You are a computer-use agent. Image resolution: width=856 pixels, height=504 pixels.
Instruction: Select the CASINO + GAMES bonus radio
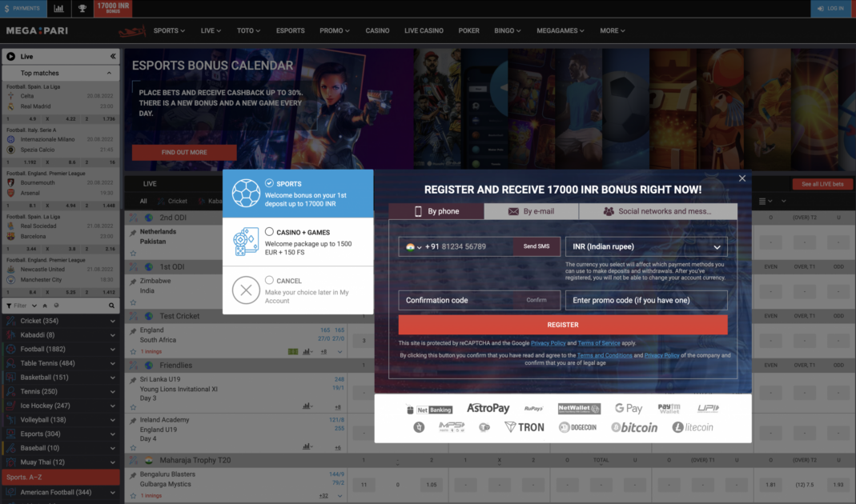269,232
